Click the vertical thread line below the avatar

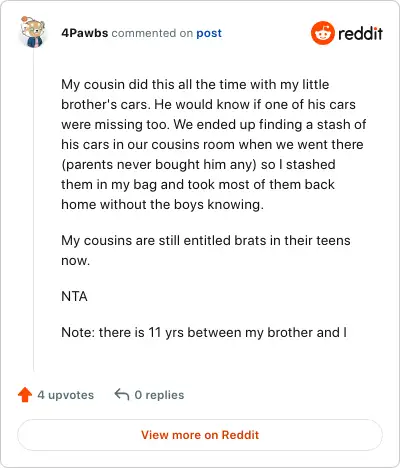(33, 210)
